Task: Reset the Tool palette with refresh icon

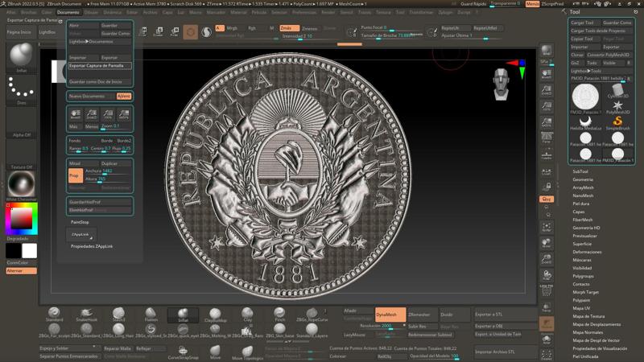Action: click(x=636, y=12)
